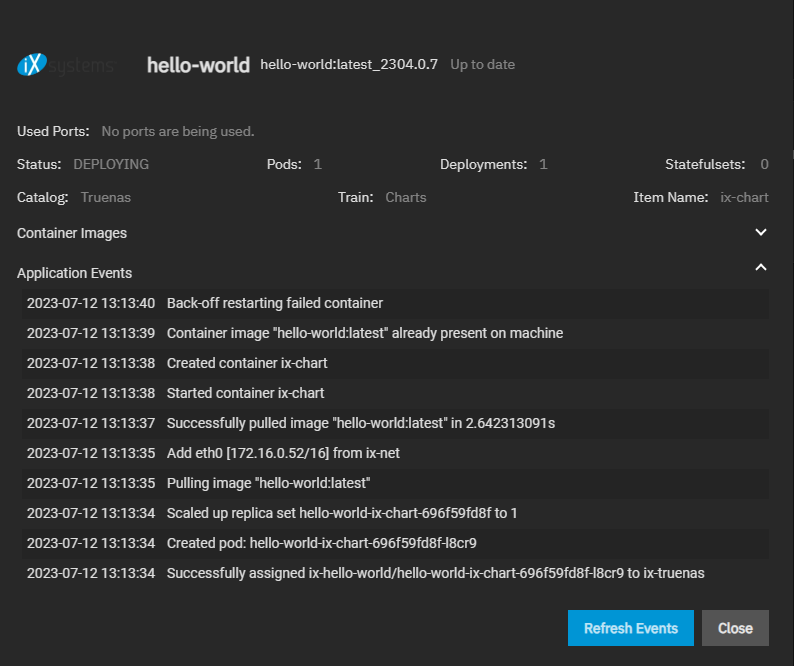Click the No ports are being used text
794x666 pixels.
178,132
